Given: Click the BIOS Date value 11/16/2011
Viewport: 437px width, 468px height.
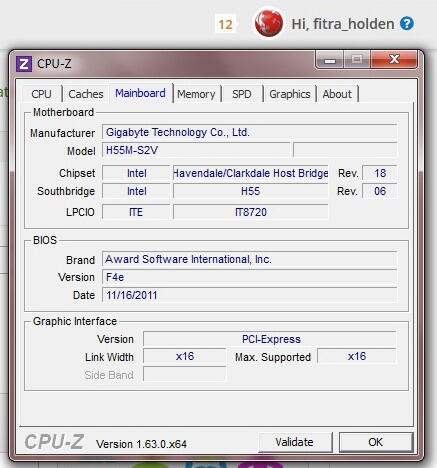Looking at the screenshot, I should tap(249, 295).
